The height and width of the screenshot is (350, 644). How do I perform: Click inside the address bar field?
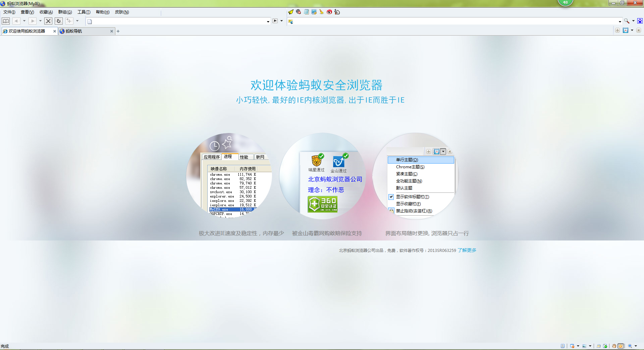(178, 21)
